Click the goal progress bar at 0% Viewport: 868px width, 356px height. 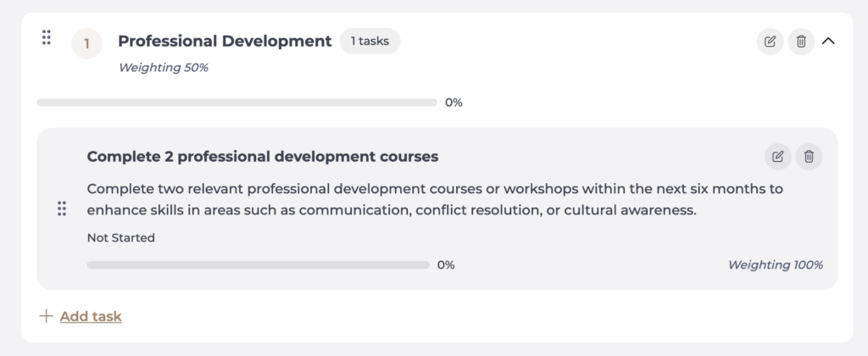coord(237,103)
